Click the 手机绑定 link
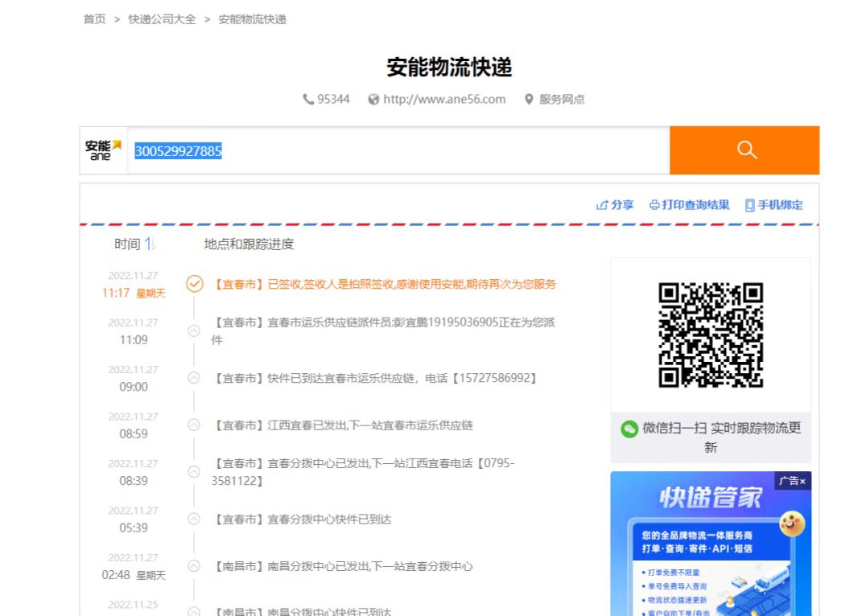This screenshot has width=845, height=616. 781,205
